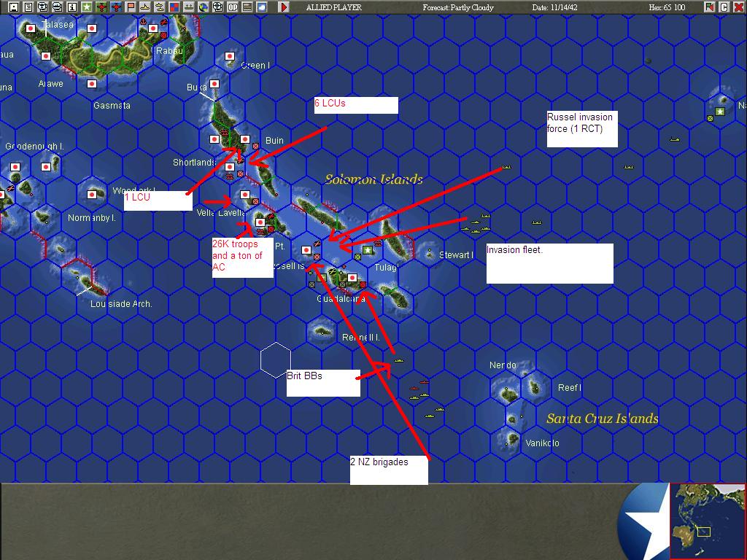Open the OP toolbar button
The image size is (747, 560).
click(x=233, y=7)
